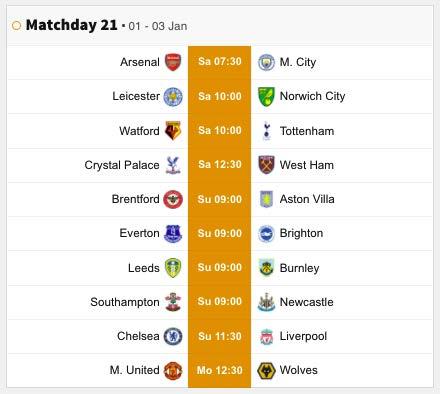Open the Tottenham cockerel badge
The width and height of the screenshot is (440, 394).
pyautogui.click(x=266, y=131)
